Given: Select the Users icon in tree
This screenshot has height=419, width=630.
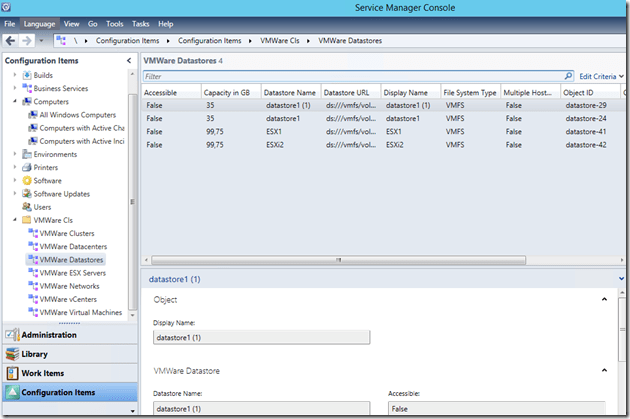Looking at the screenshot, I should pos(26,207).
